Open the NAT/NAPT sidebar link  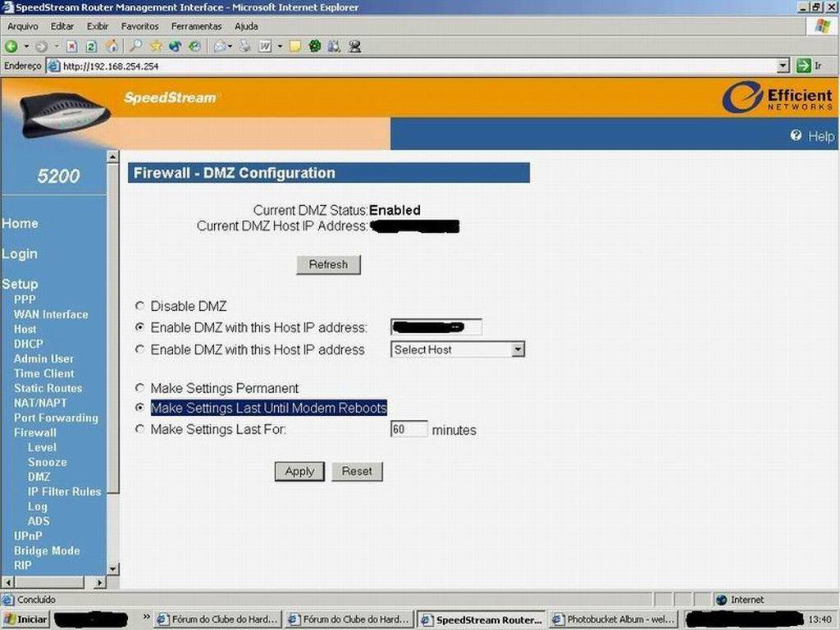click(x=41, y=403)
